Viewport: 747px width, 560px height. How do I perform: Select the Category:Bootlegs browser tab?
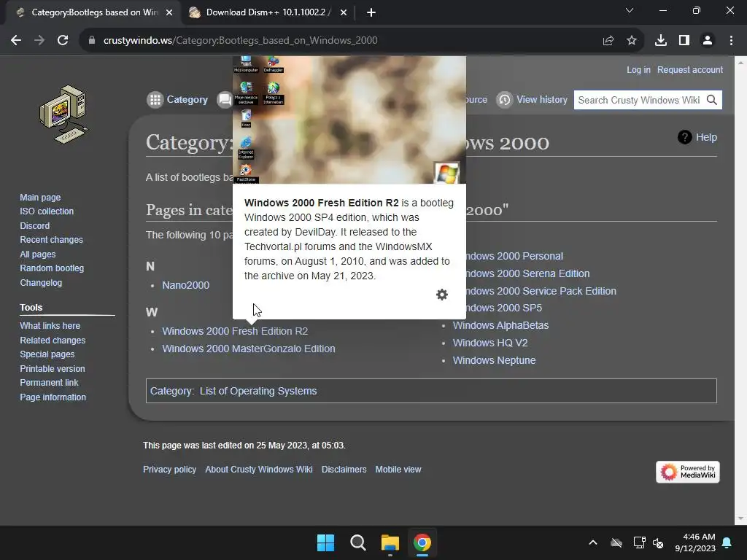pos(93,12)
